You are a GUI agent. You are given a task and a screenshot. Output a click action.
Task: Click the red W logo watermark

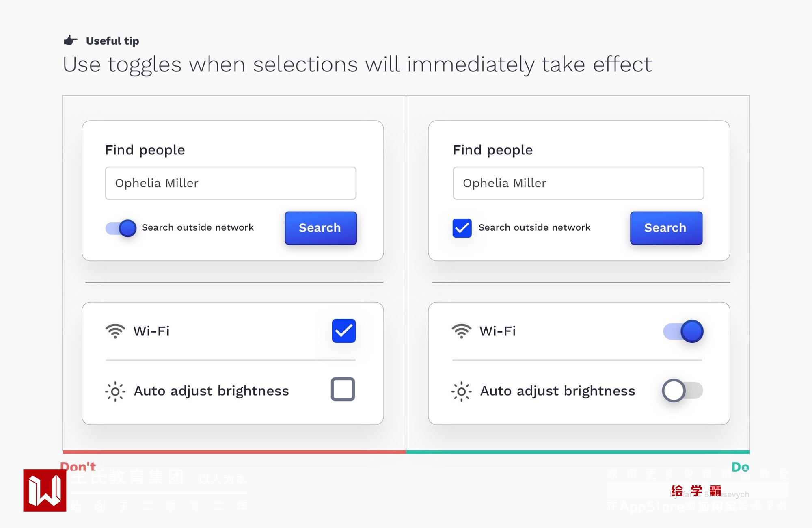[45, 490]
